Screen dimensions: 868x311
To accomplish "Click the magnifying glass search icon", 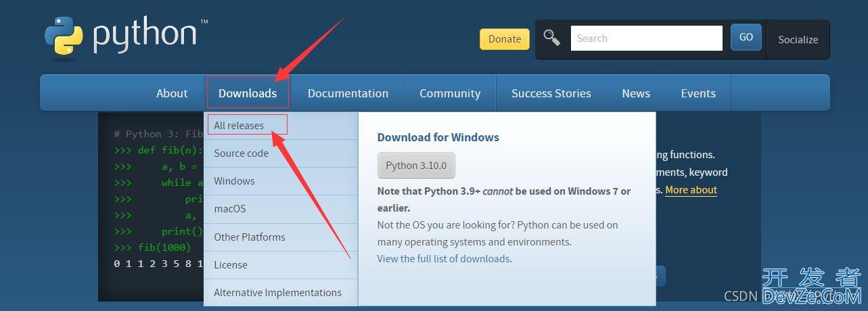I will (x=552, y=38).
